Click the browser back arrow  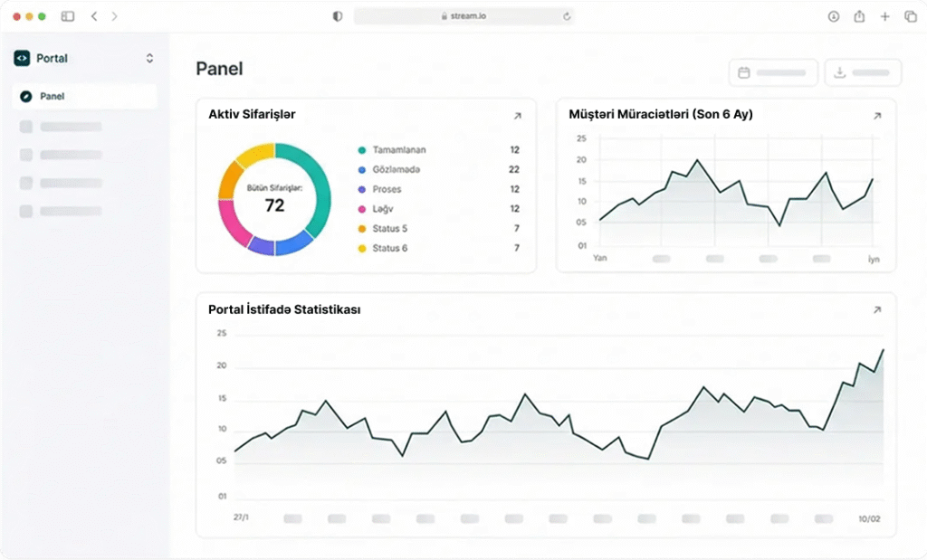pos(94,16)
